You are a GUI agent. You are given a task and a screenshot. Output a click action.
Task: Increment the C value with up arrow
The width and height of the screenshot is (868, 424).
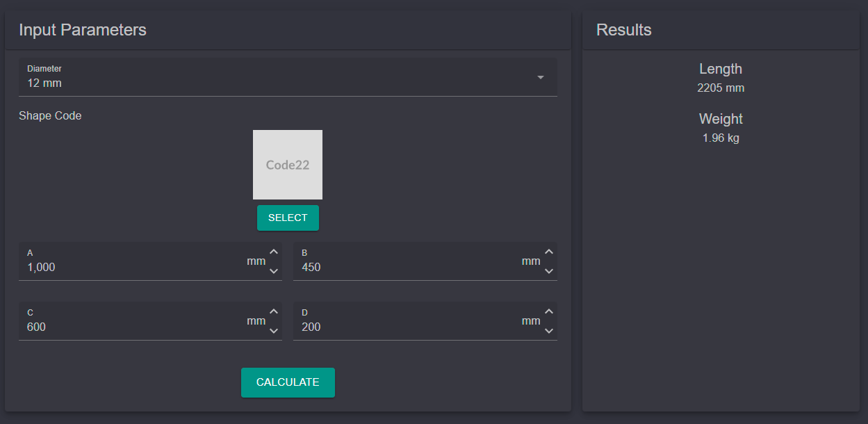[x=274, y=311]
